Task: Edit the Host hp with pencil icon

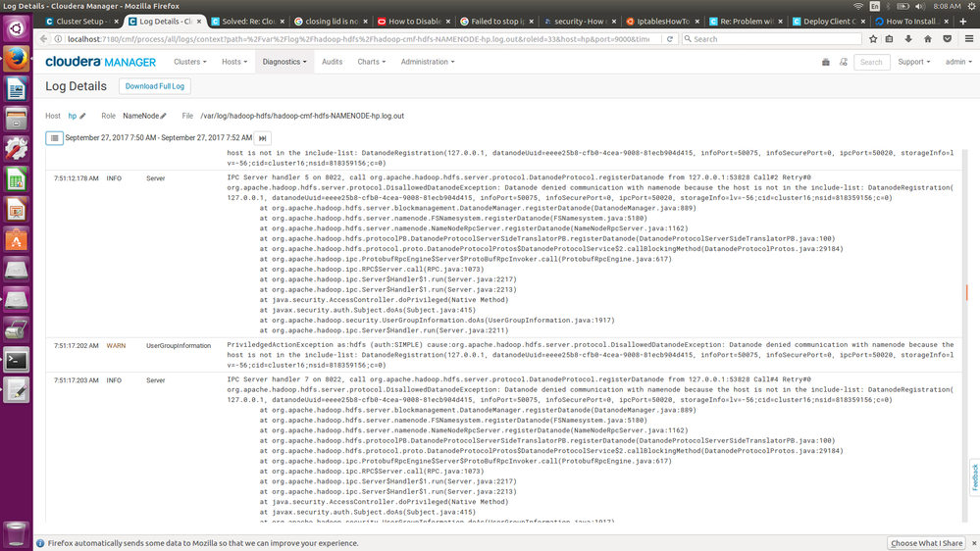Action: point(82,117)
